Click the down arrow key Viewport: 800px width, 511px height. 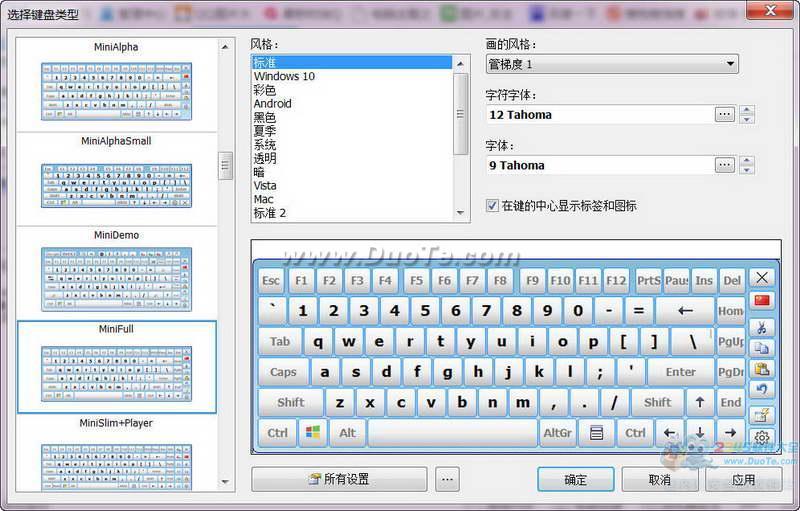pos(699,433)
